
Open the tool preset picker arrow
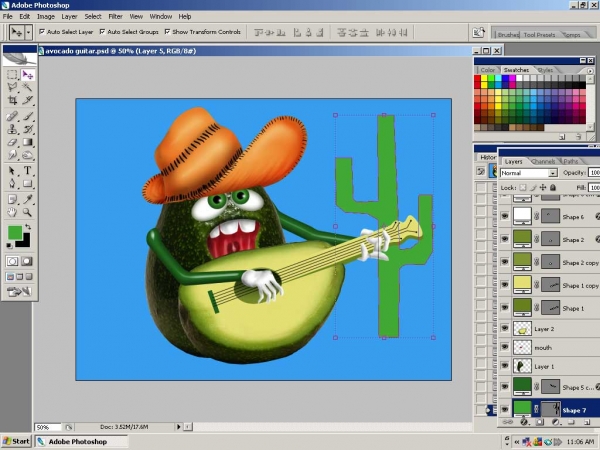click(28, 33)
